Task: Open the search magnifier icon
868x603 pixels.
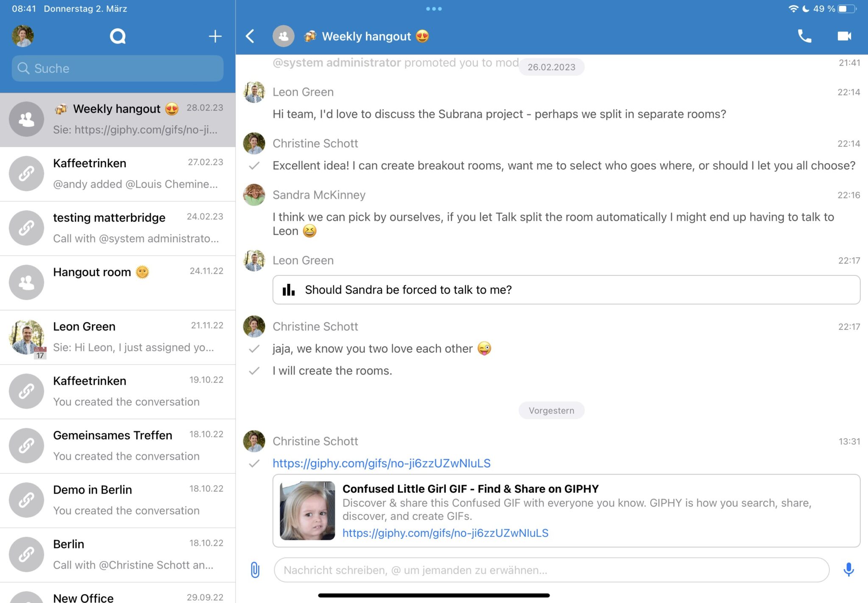Action: tap(118, 36)
